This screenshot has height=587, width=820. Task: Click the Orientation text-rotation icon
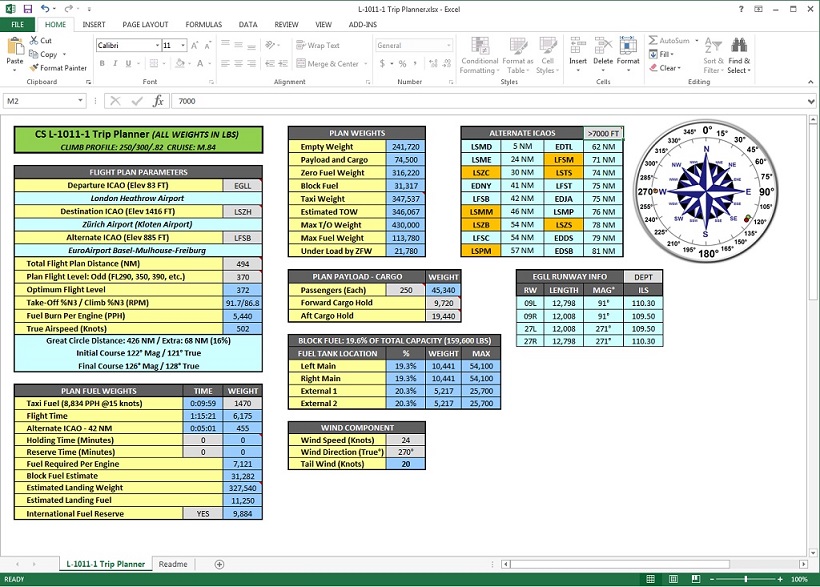click(270, 46)
